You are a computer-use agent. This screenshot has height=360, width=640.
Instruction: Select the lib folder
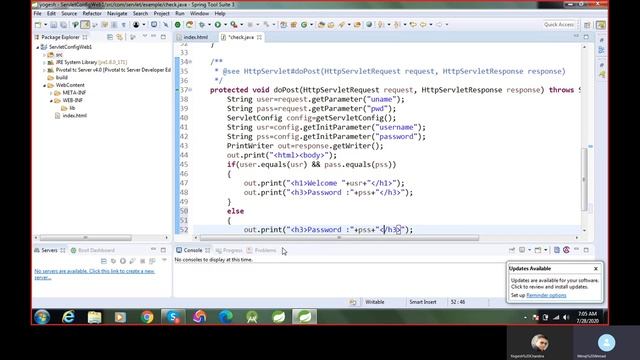point(68,108)
